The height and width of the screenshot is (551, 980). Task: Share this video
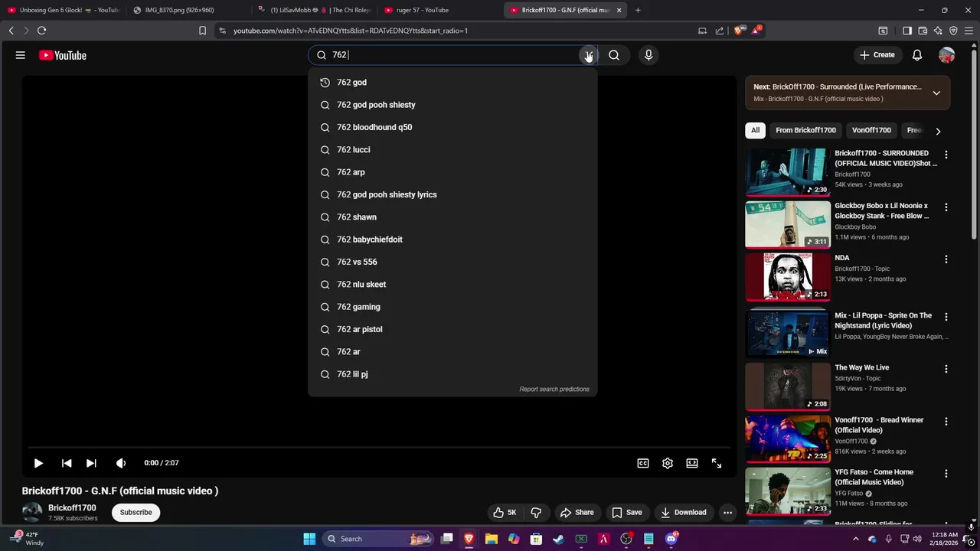[x=577, y=512]
